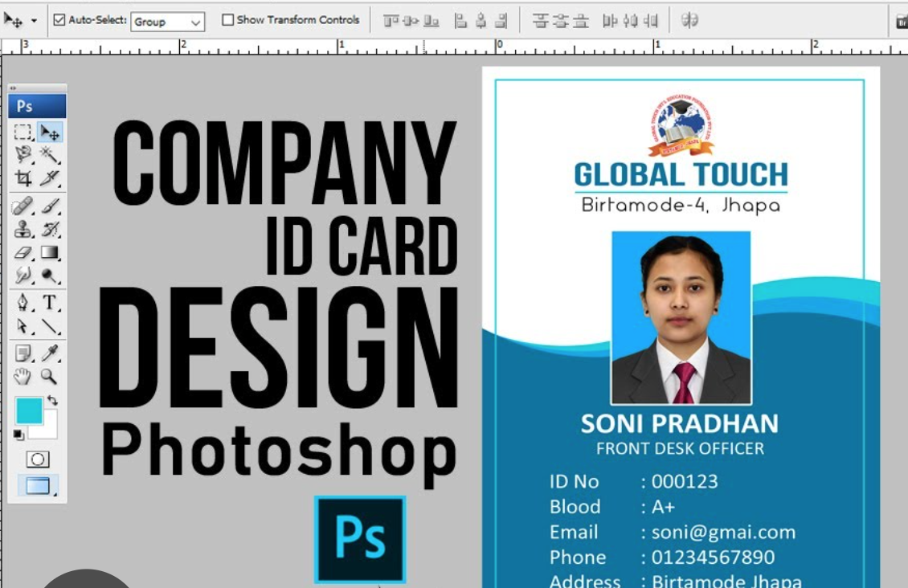
Task: Change screen mode at the toolbox bottom
Action: pyautogui.click(x=38, y=485)
